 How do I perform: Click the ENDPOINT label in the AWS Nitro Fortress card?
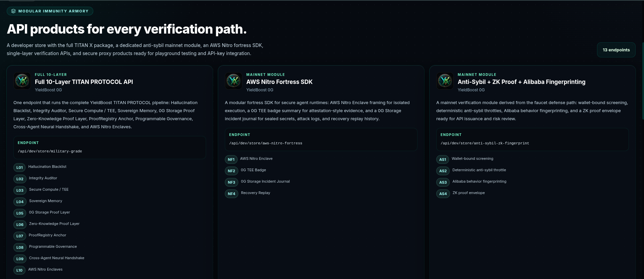tap(240, 135)
